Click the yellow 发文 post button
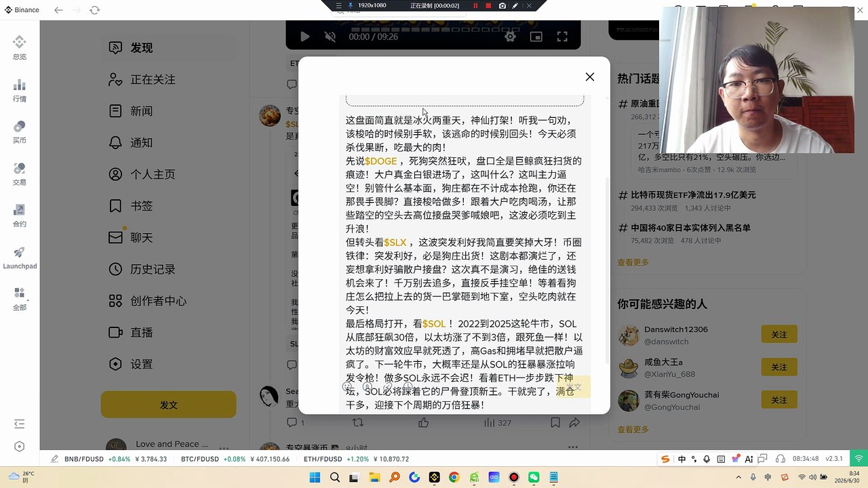The width and height of the screenshot is (868, 488). pyautogui.click(x=169, y=405)
